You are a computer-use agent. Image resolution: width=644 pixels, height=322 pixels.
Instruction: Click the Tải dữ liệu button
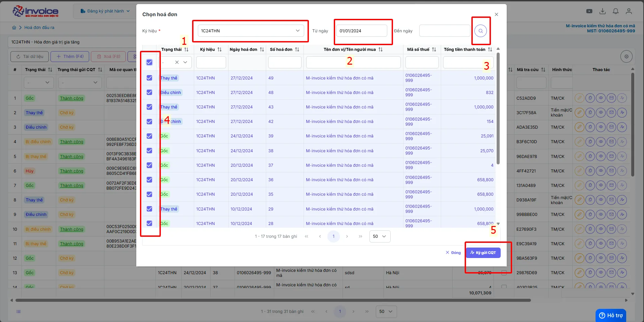click(x=30, y=57)
